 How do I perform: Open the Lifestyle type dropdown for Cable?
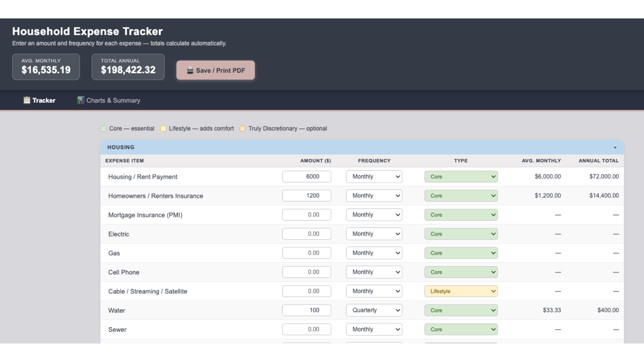point(461,291)
